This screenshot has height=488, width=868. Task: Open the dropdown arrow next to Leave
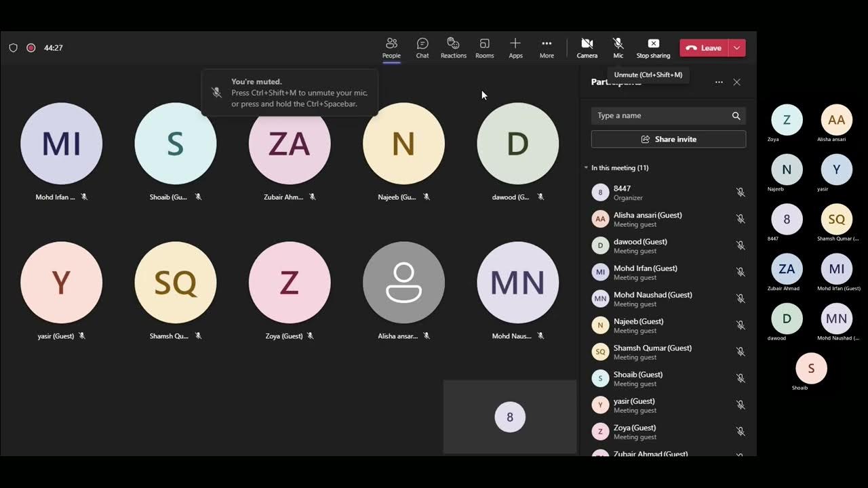[737, 48]
